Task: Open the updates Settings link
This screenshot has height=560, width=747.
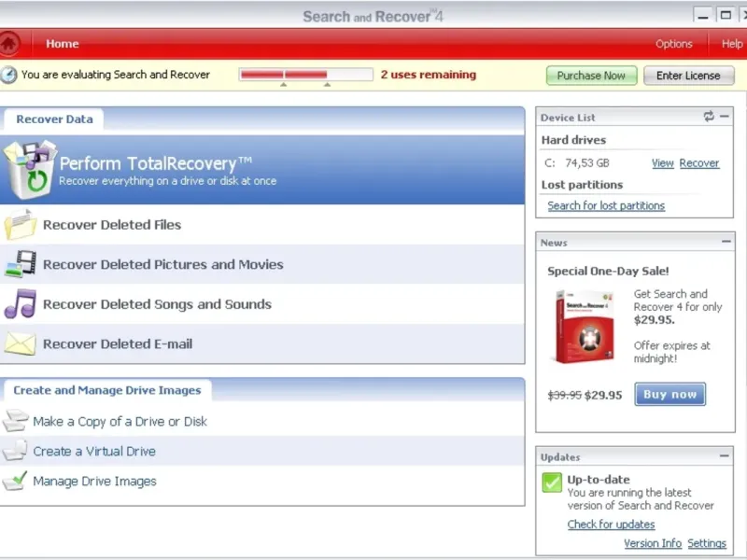Action: click(x=707, y=543)
